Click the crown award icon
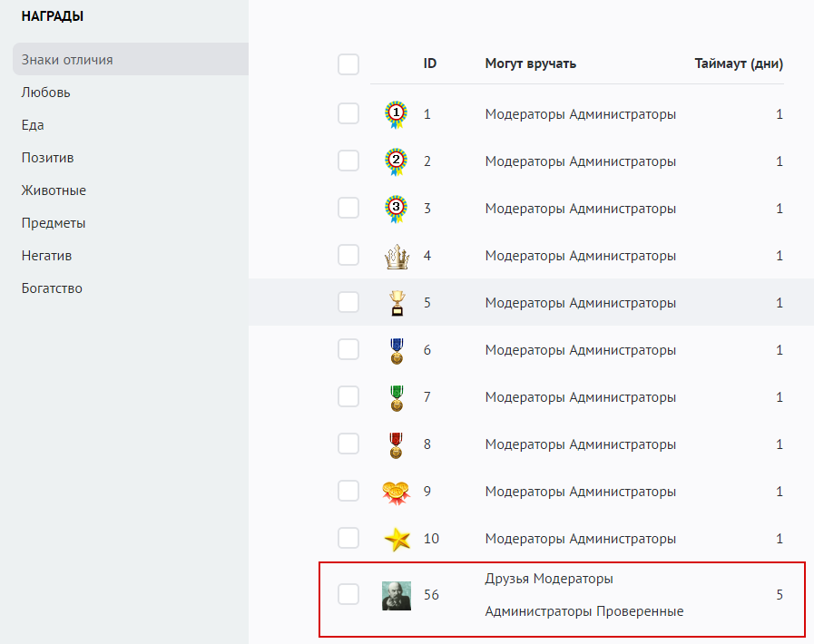This screenshot has height=644, width=814. [x=397, y=257]
